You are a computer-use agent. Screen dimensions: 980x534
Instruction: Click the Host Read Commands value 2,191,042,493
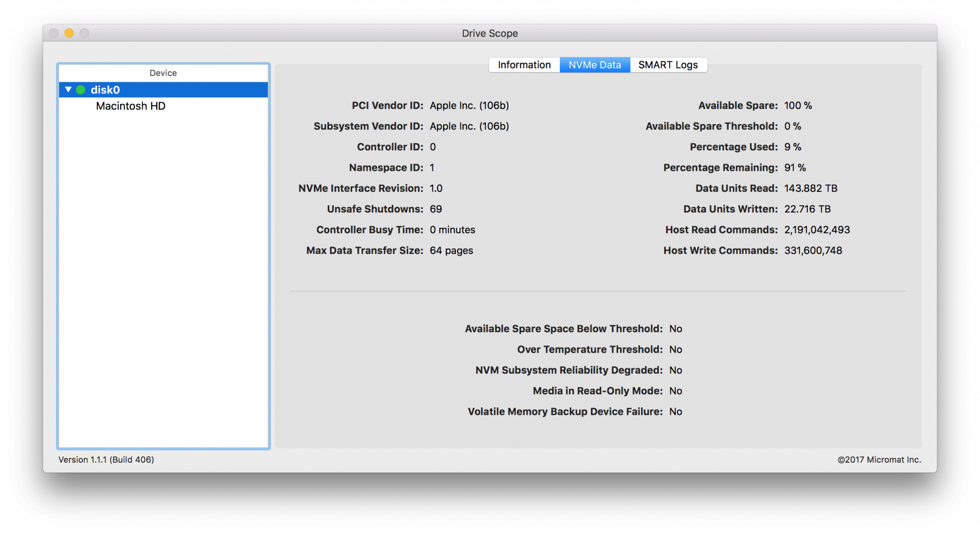point(817,230)
